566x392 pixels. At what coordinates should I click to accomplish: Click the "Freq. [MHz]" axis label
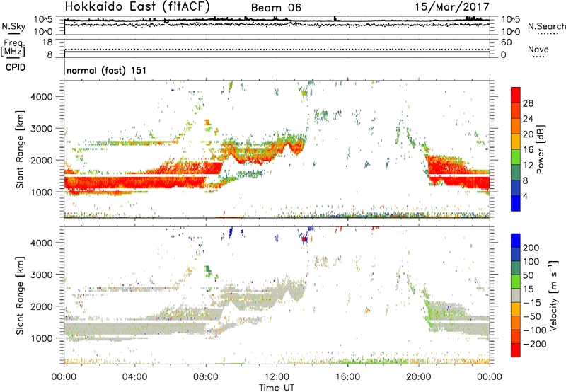13,47
